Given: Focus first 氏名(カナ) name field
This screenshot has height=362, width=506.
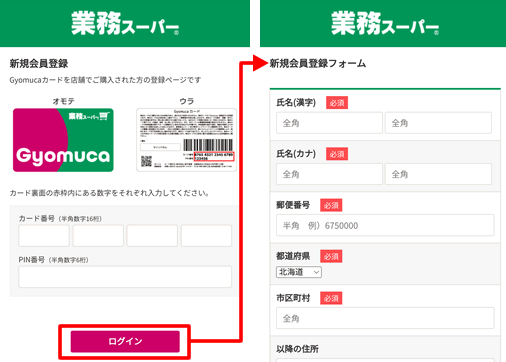Looking at the screenshot, I should click(329, 174).
